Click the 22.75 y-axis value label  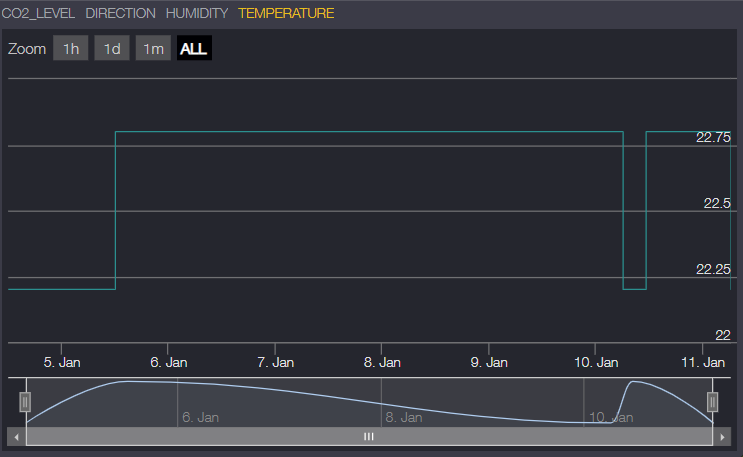point(713,138)
